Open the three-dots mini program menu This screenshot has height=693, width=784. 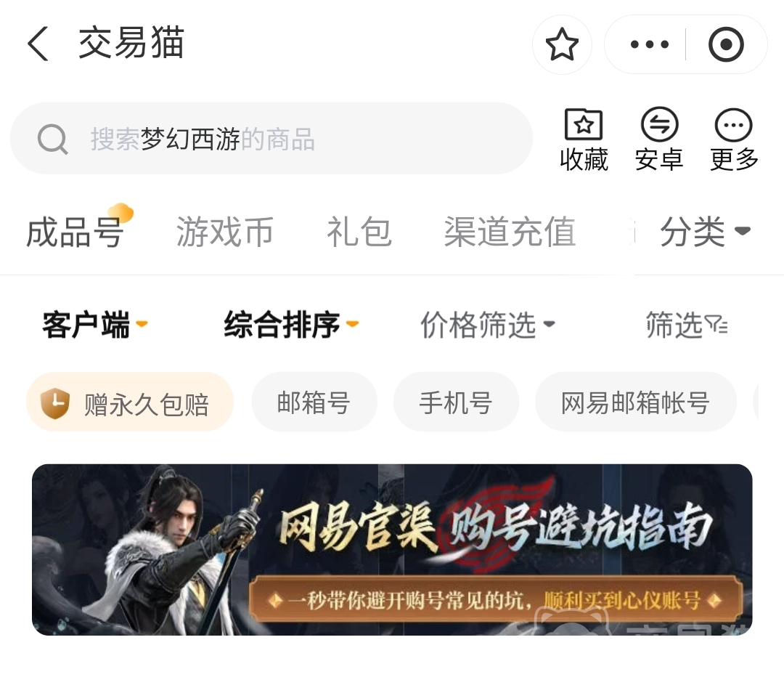649,44
